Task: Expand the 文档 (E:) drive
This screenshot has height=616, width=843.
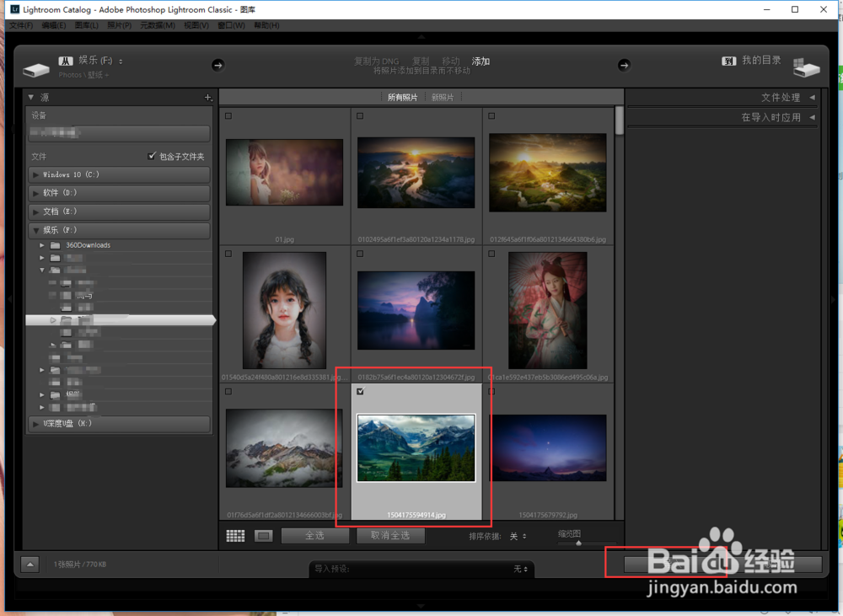Action: click(x=35, y=212)
